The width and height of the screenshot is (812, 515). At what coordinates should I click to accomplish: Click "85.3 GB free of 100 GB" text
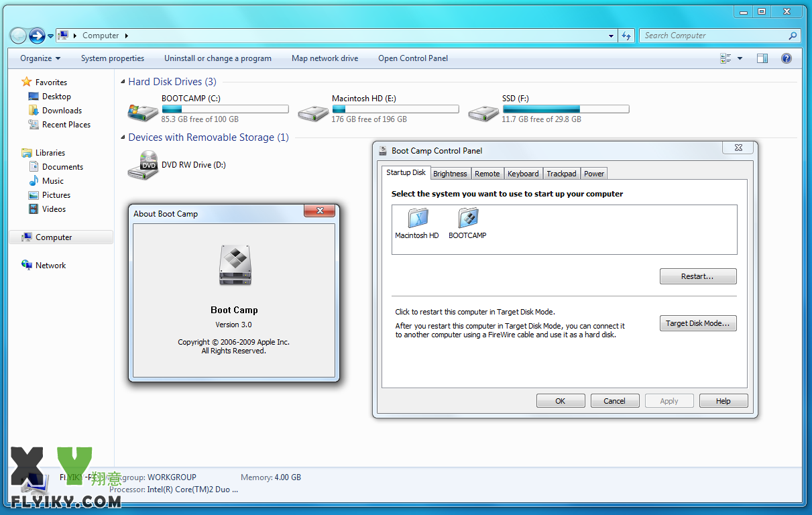coord(200,119)
